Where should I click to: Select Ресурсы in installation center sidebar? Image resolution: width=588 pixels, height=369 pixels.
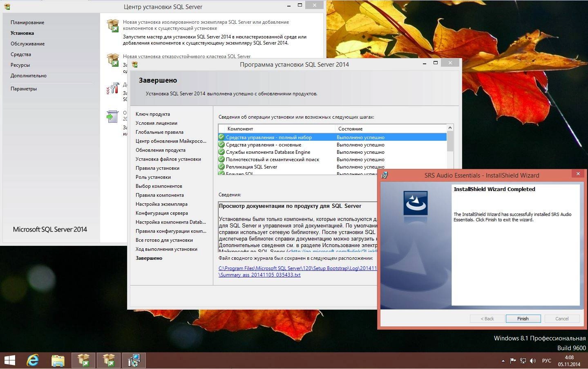tap(20, 65)
